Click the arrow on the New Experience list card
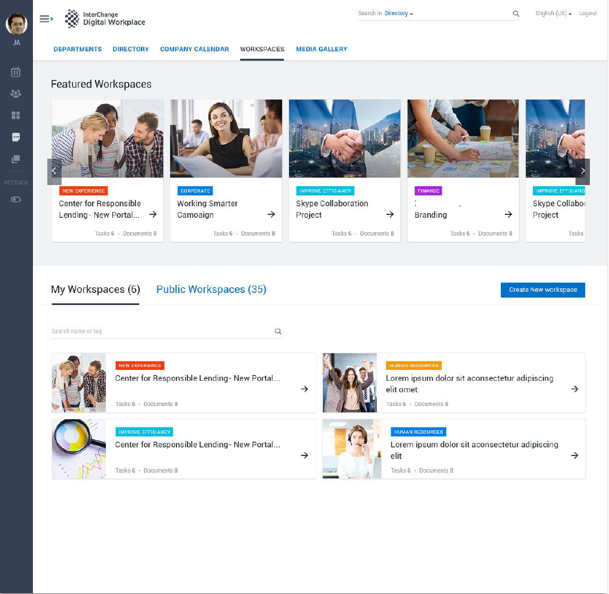This screenshot has width=609, height=594. point(304,389)
